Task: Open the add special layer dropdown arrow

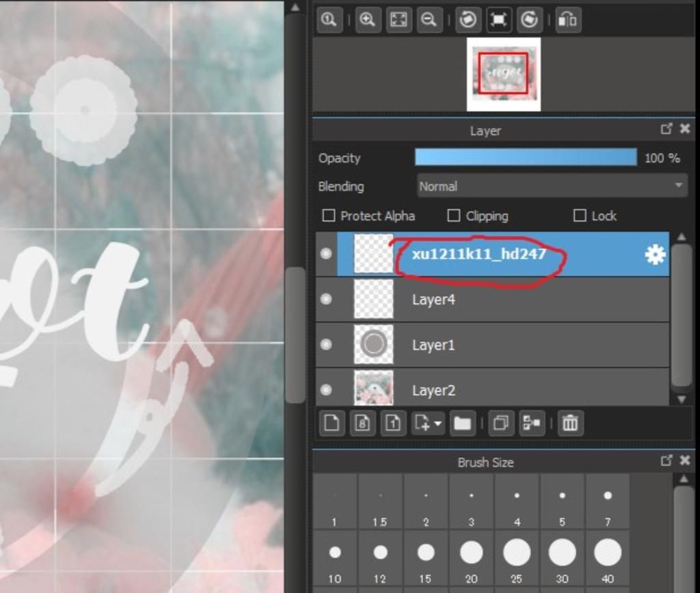Action: (438, 423)
